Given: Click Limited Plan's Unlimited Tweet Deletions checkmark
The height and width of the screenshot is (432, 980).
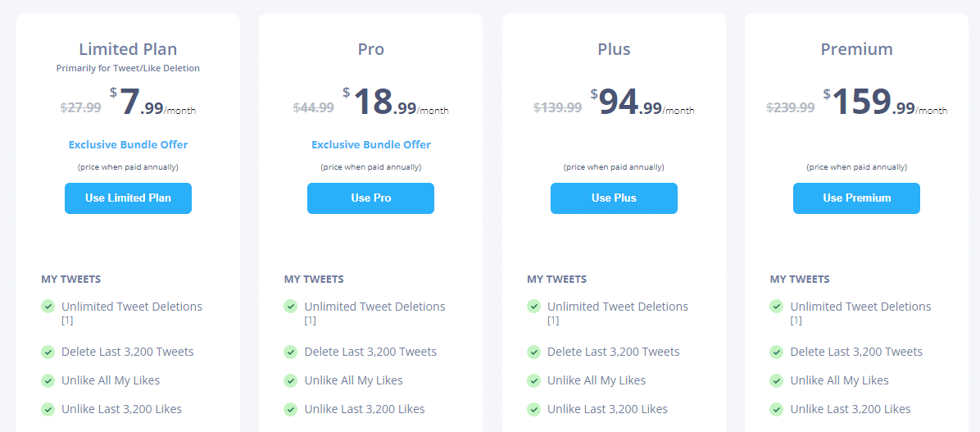Looking at the screenshot, I should (48, 307).
